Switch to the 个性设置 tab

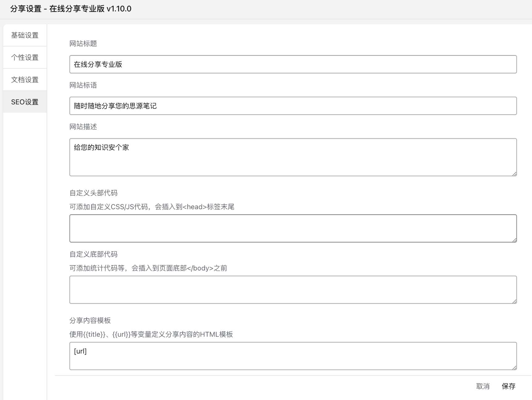coord(25,57)
